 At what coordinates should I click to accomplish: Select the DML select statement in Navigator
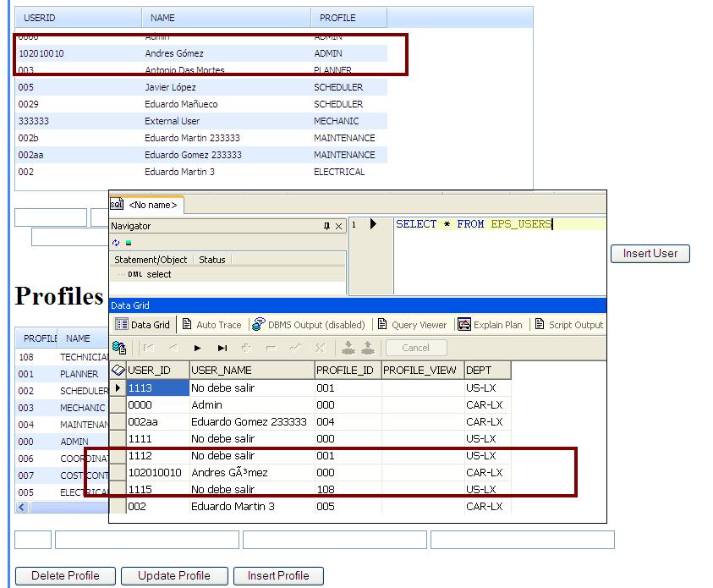149,274
